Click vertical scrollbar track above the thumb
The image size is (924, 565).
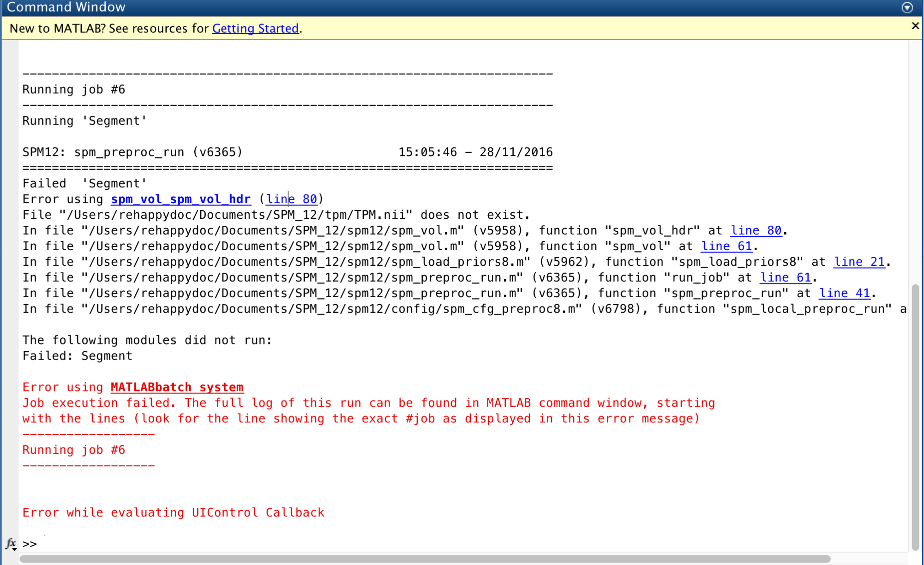click(x=915, y=162)
